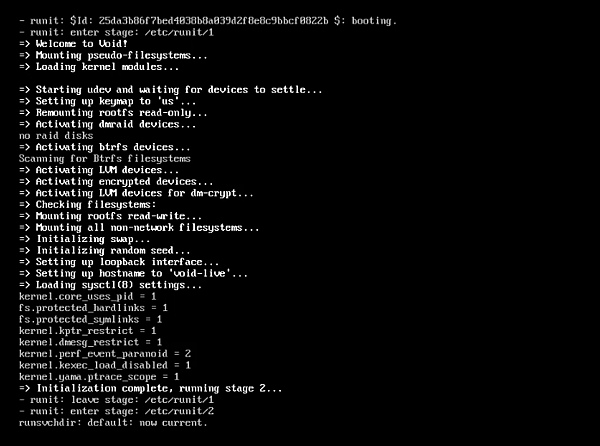Click the 'kernel.perf_event_paranoid = 2' line
The height and width of the screenshot is (446, 600).
pos(104,353)
